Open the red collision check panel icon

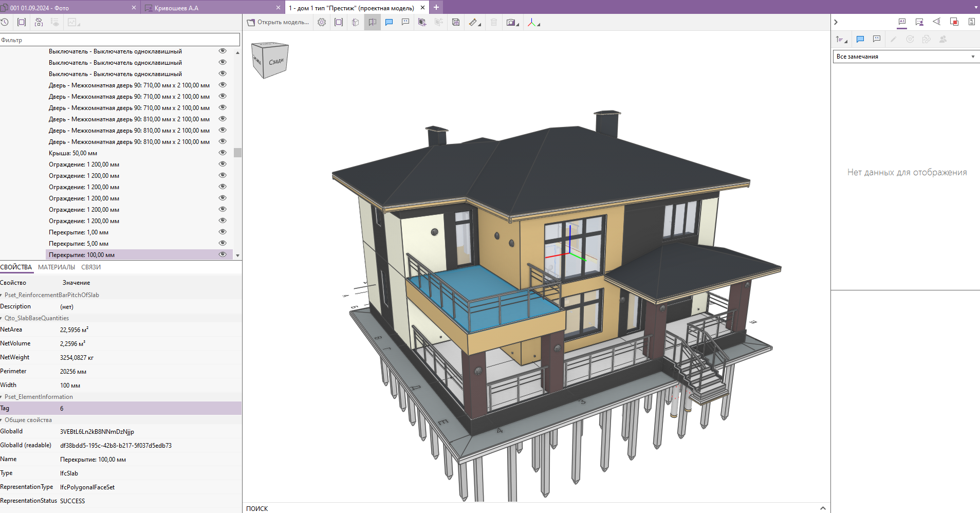click(954, 22)
